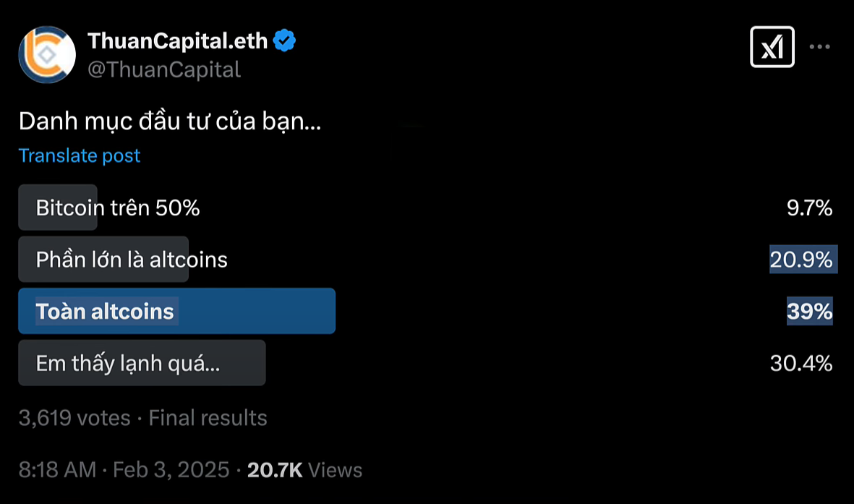Click the "Final results" label
The height and width of the screenshot is (504, 854).
click(208, 418)
